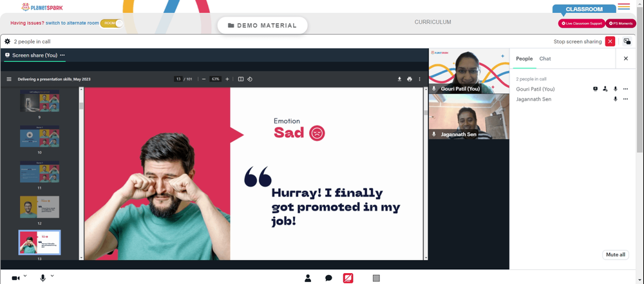Close the People side panel
This screenshot has height=284, width=644.
(x=625, y=59)
